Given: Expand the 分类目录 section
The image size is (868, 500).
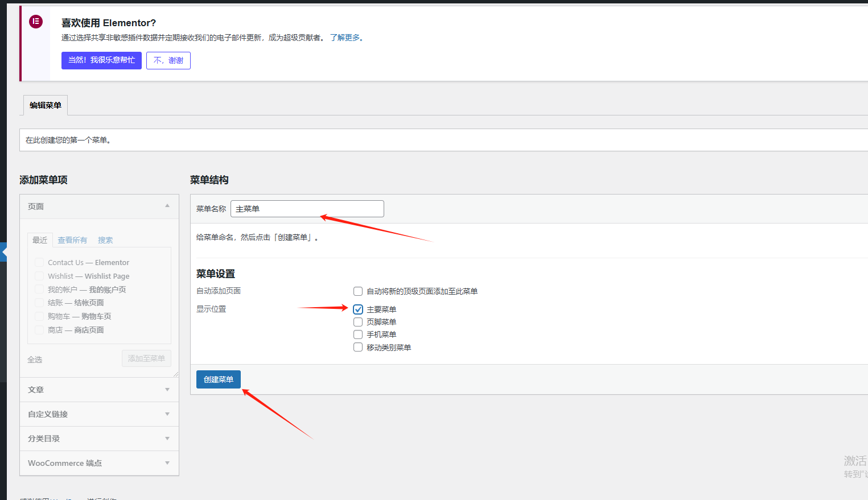Looking at the screenshot, I should coord(167,438).
